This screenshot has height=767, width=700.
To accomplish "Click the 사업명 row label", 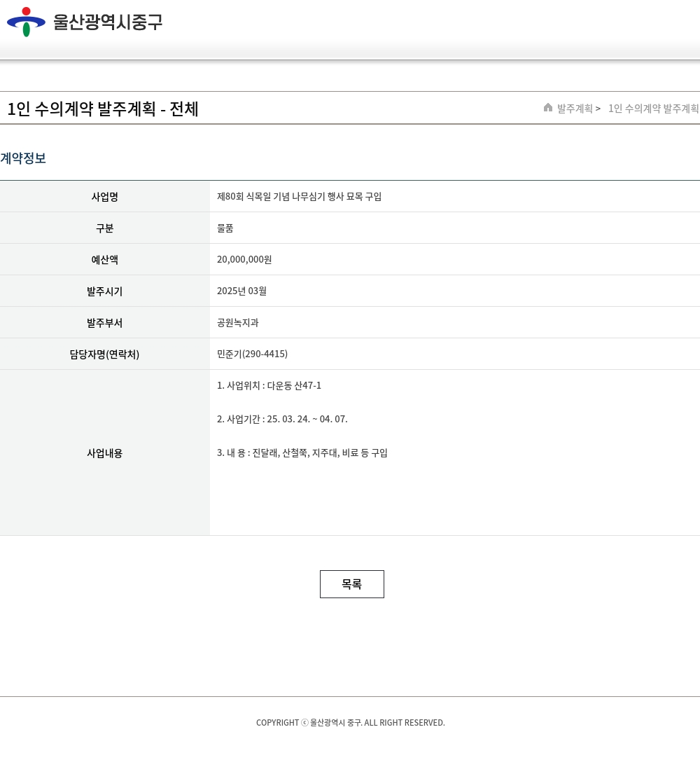I will tap(104, 197).
